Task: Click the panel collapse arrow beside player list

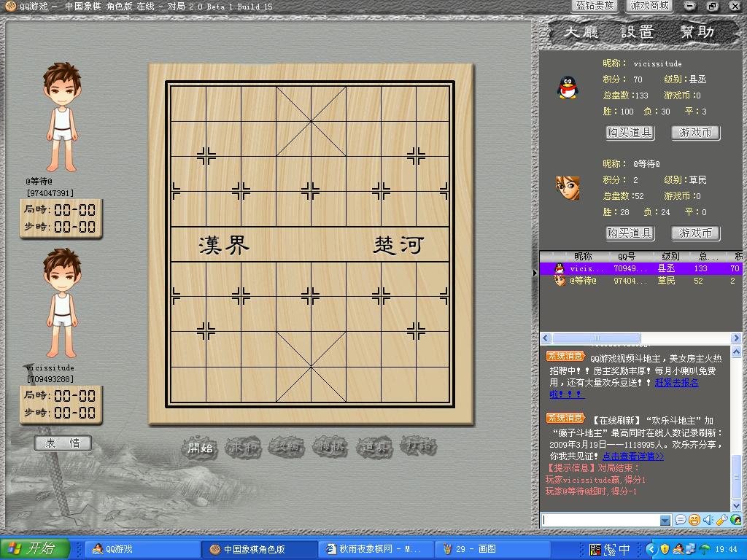Action: [x=535, y=273]
